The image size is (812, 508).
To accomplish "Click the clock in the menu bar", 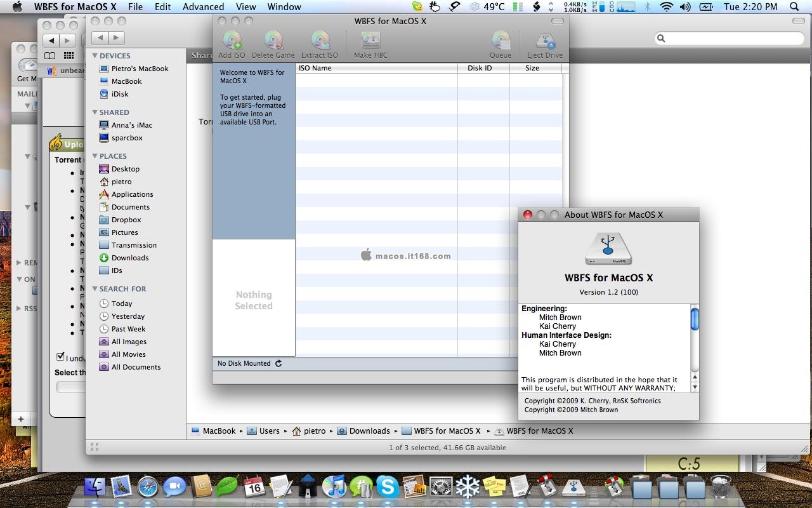I will 750,7.
